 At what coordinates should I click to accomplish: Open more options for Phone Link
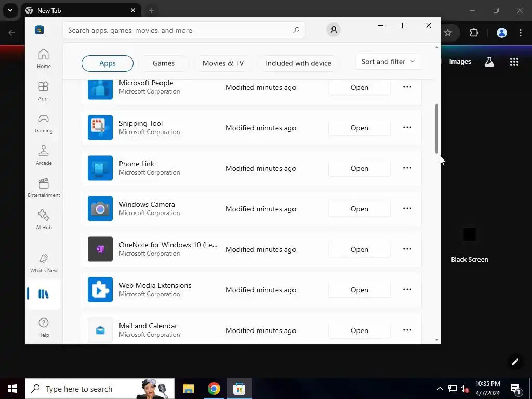407,168
